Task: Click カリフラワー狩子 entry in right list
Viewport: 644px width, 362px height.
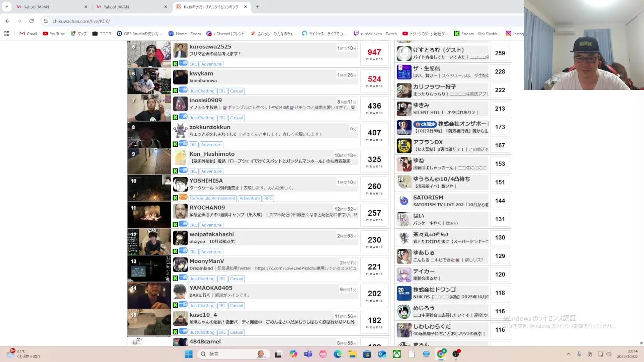Action: click(443, 90)
